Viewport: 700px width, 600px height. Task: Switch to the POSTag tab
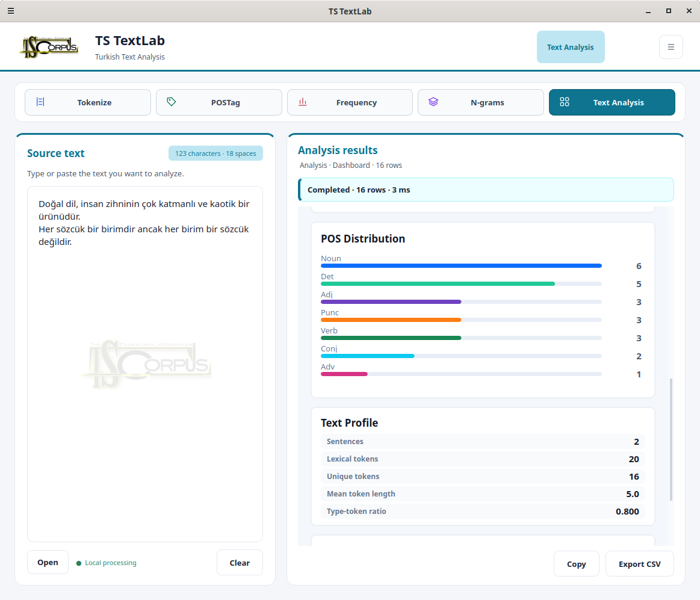pos(218,102)
